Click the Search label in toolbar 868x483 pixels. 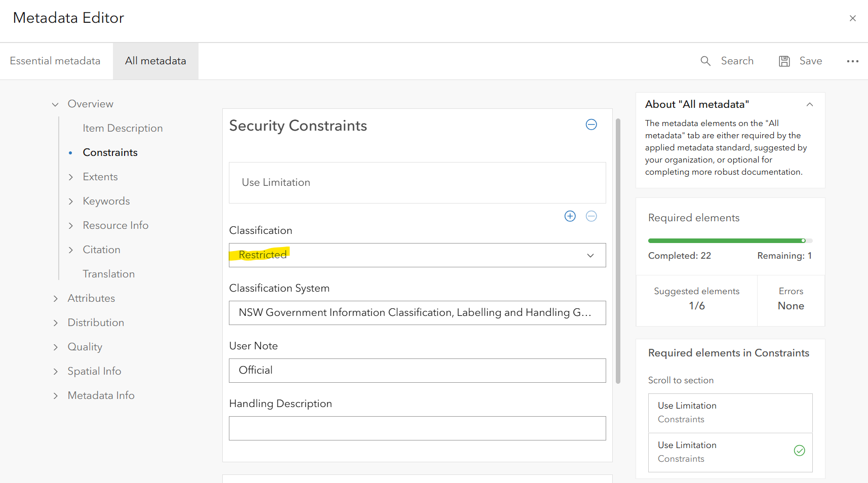(x=737, y=61)
